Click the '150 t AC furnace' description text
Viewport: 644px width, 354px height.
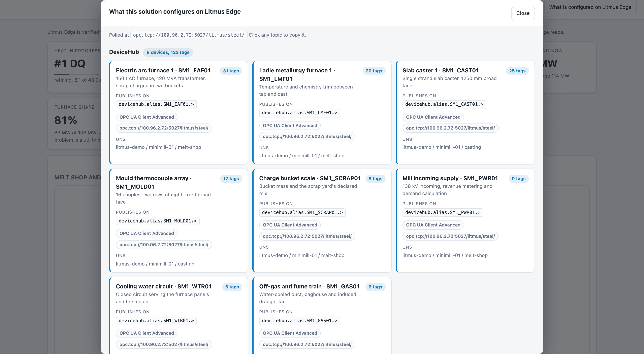click(x=161, y=82)
